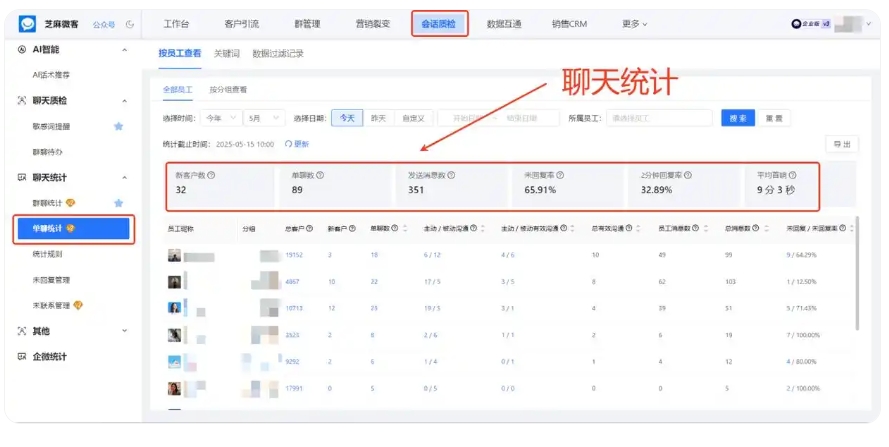Open the 工作台 top menu

[176, 24]
